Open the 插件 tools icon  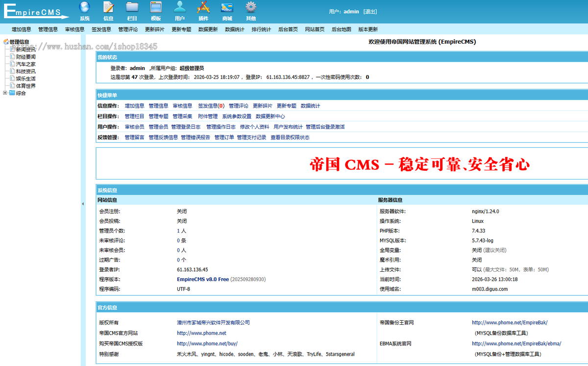pyautogui.click(x=203, y=7)
